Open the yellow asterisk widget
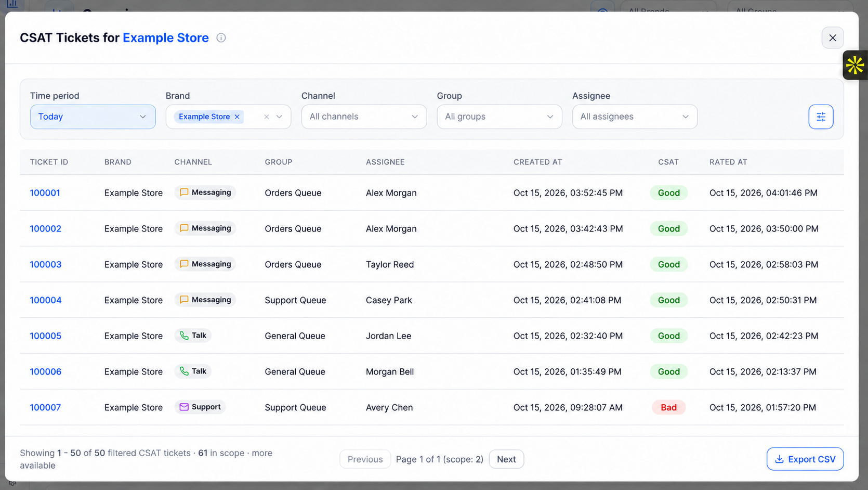 855,65
